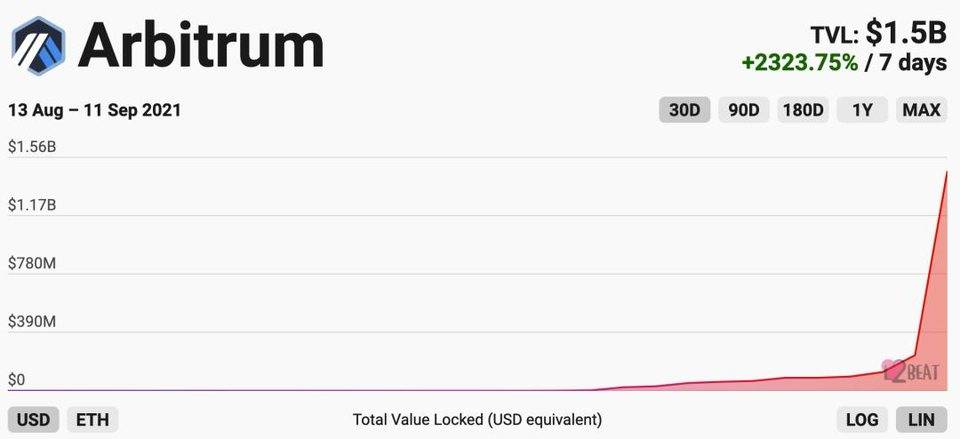The image size is (960, 439).
Task: Click the Arbitrum logo icon
Action: click(x=39, y=45)
